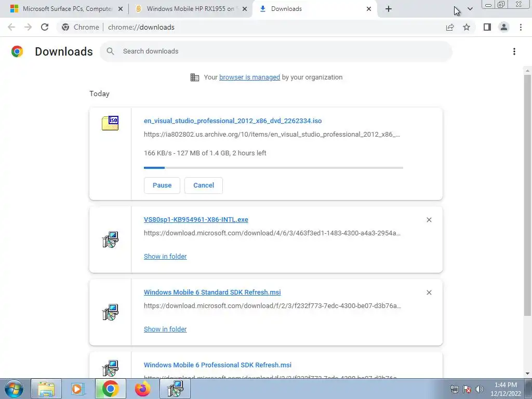Switch to the Windows Mobile HP RX1955 tab

(x=190, y=9)
